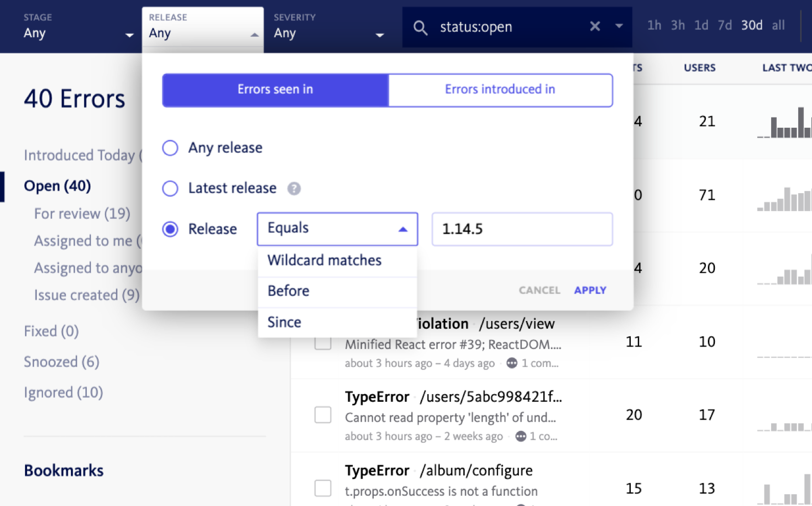Open comment bubble icon on 'length' TypeError
This screenshot has height=506, width=812.
coord(520,436)
